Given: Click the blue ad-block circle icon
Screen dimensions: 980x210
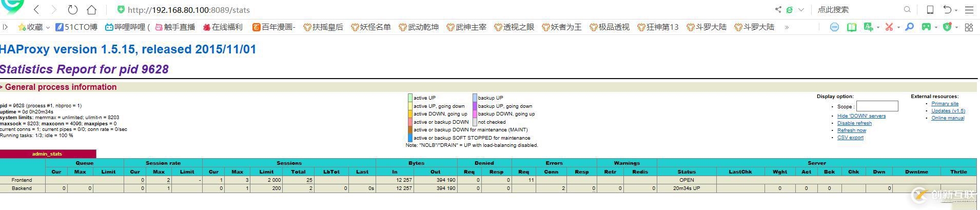Looking at the screenshot, I should coord(834,27).
